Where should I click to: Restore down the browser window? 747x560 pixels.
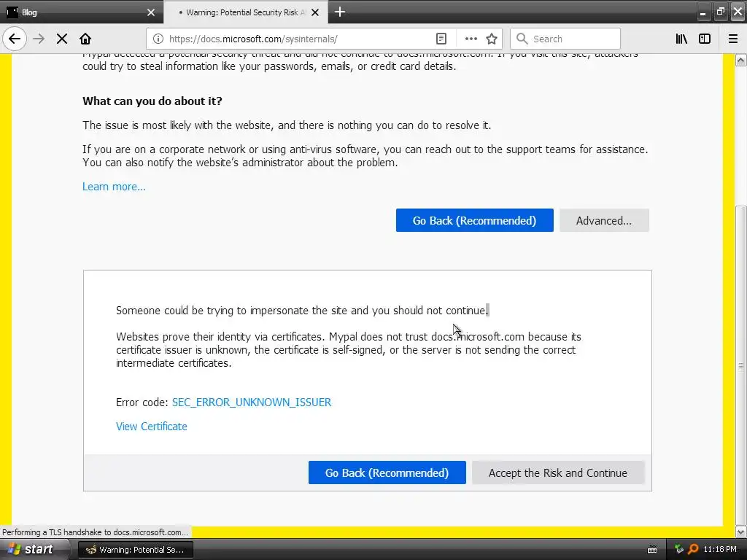[x=720, y=12]
